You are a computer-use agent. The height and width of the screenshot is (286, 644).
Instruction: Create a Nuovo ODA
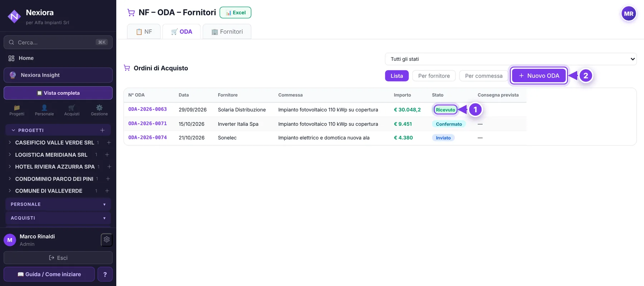[x=539, y=76]
